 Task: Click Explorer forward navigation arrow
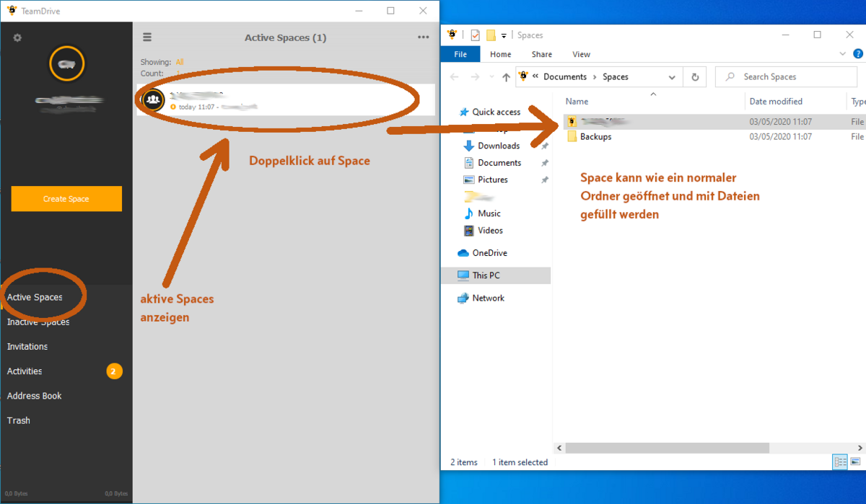coord(475,77)
